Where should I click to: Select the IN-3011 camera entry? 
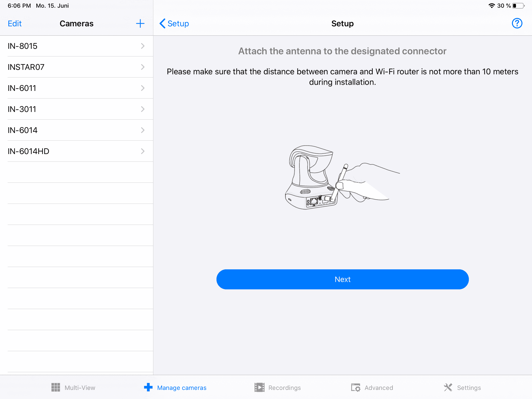(22, 109)
